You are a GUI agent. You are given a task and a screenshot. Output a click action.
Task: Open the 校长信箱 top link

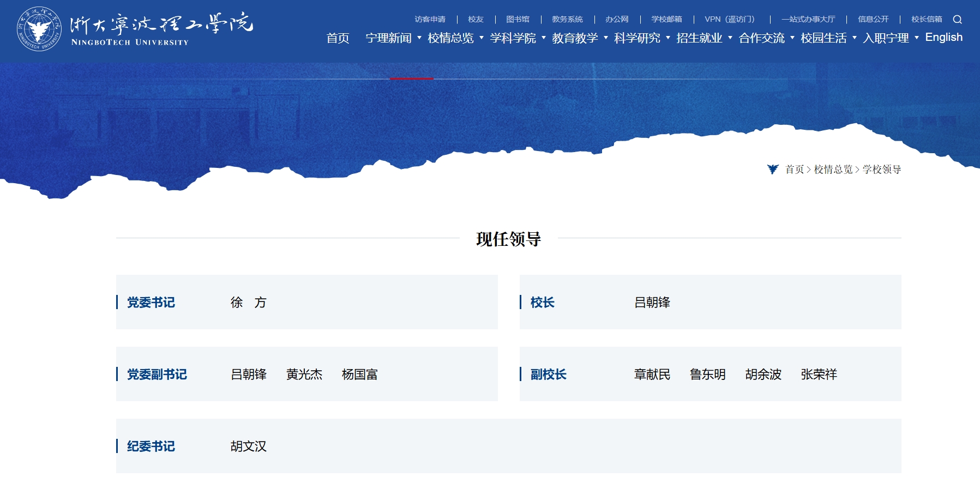click(x=927, y=20)
